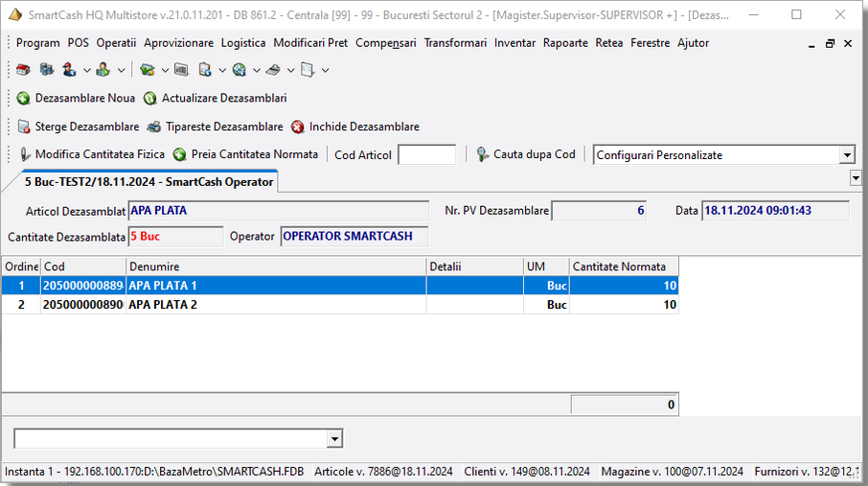Click the green user toolbar icon
Viewport: 868px width, 486px height.
103,70
